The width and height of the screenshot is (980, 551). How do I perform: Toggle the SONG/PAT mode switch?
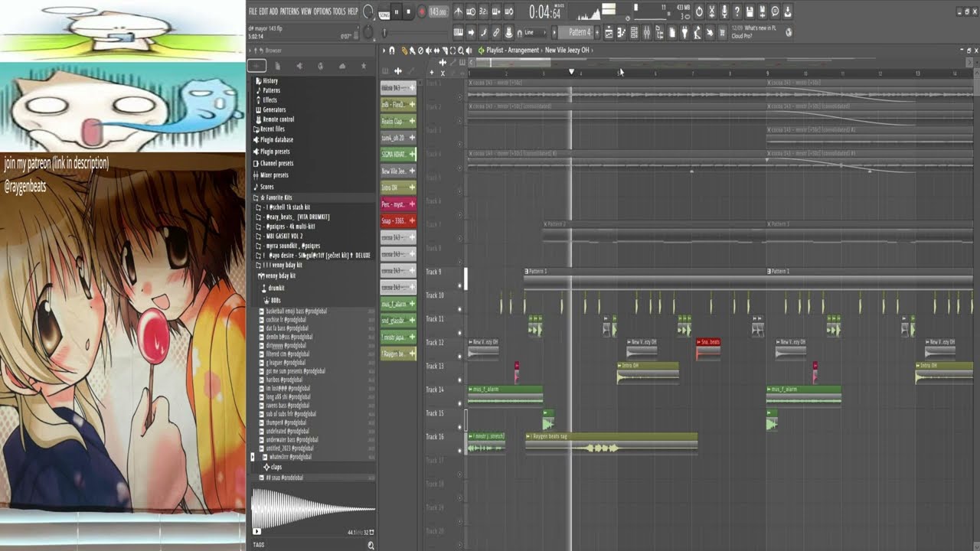pos(384,15)
